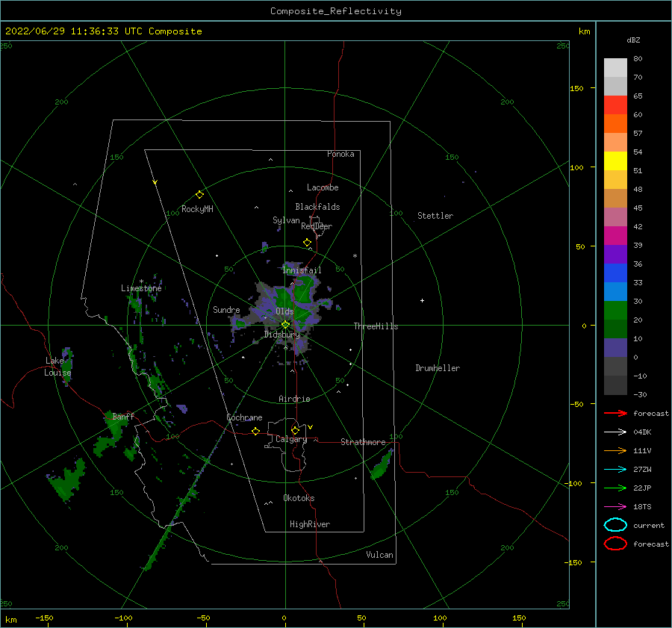
Task: Click the Strathmore town label
Action: (363, 442)
